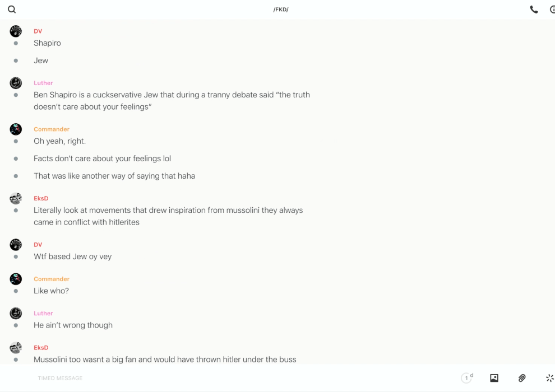Viewport: 555px width, 392px height.
Task: Open conversation info icon beside the phone
Action: point(552,10)
